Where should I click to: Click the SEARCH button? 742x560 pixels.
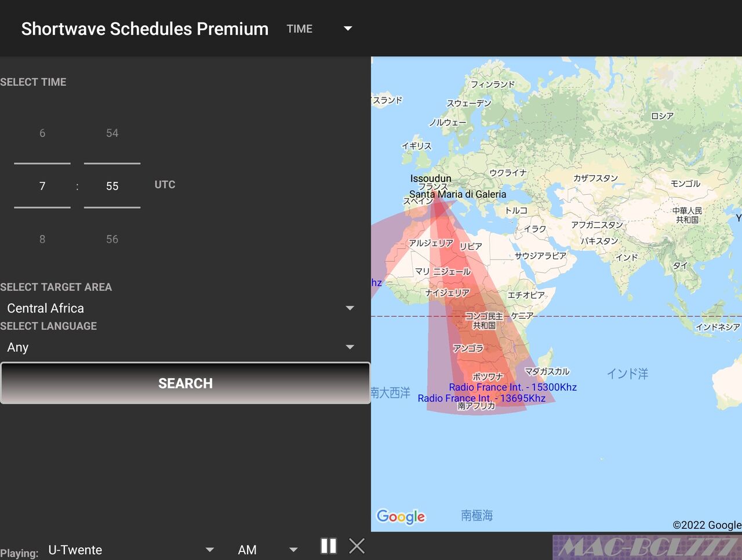(x=185, y=383)
